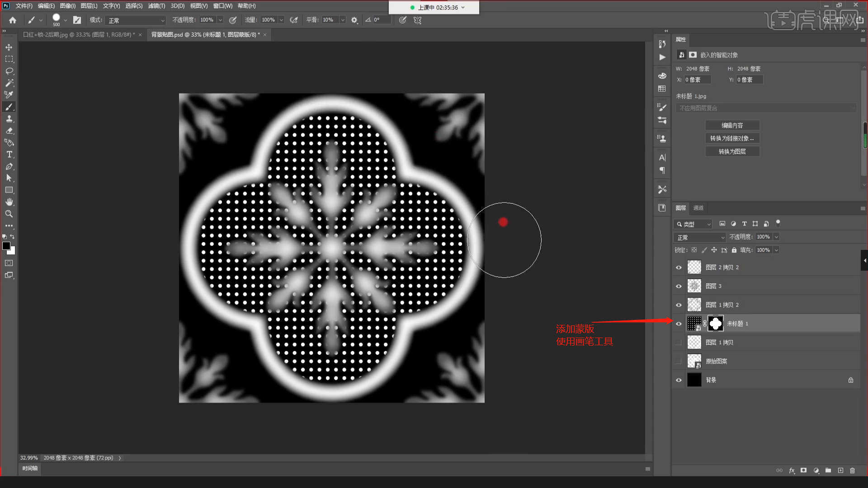Open the brush blend mode dropdown 正常

[136, 20]
